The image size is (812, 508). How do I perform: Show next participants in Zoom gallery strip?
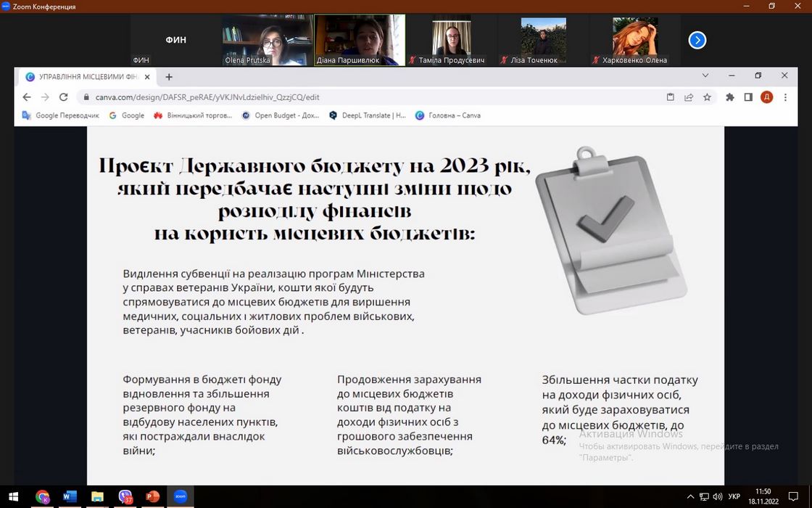click(x=697, y=40)
